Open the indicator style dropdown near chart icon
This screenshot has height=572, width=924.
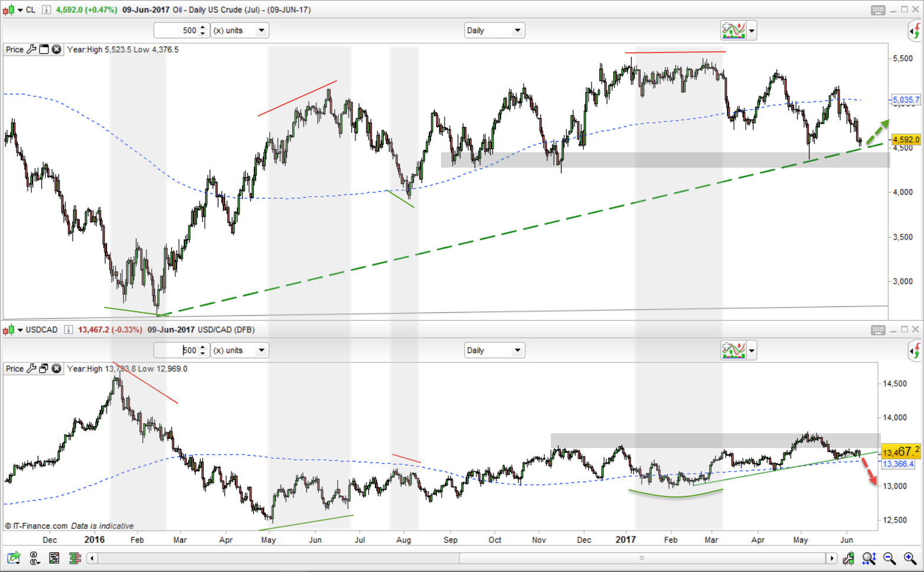[750, 30]
